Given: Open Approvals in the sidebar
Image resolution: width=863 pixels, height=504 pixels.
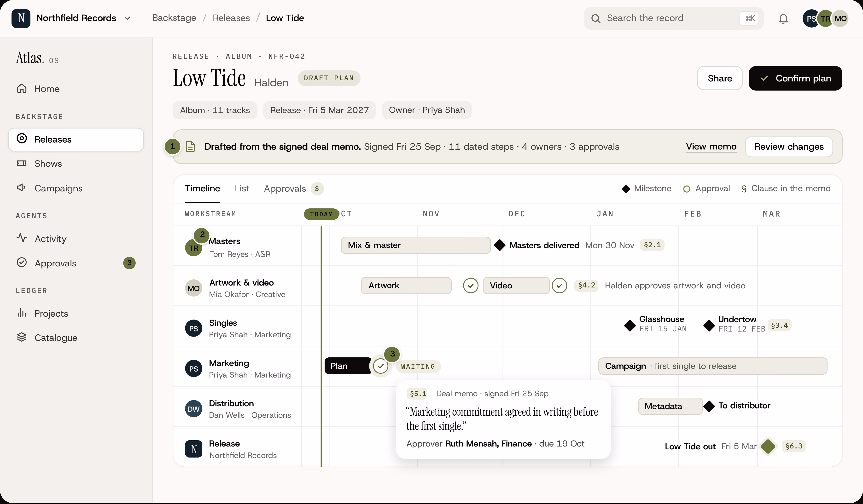Looking at the screenshot, I should [76, 263].
